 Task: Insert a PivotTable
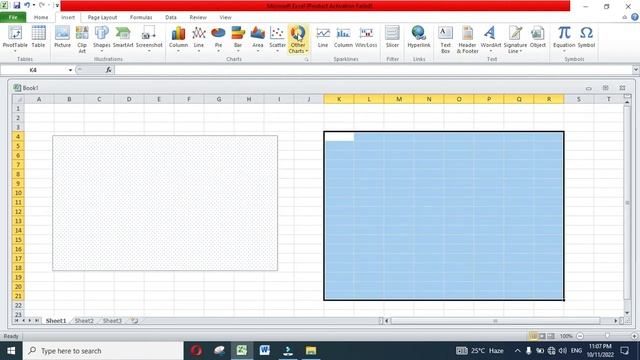[15, 38]
